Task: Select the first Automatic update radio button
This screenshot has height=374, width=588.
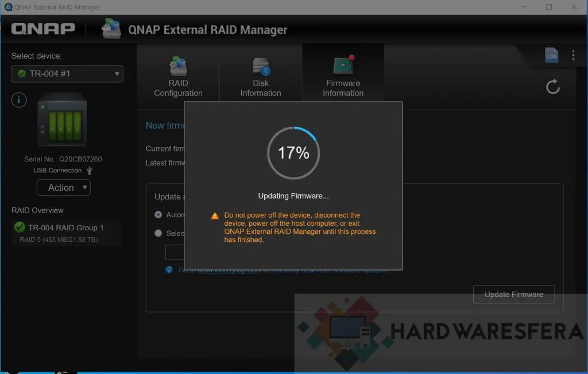Action: [x=158, y=214]
